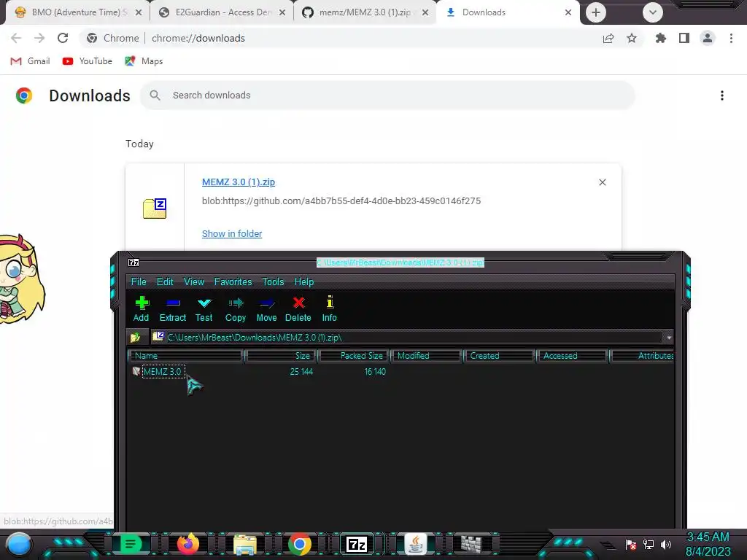Open the Windows Start orb

click(19, 544)
